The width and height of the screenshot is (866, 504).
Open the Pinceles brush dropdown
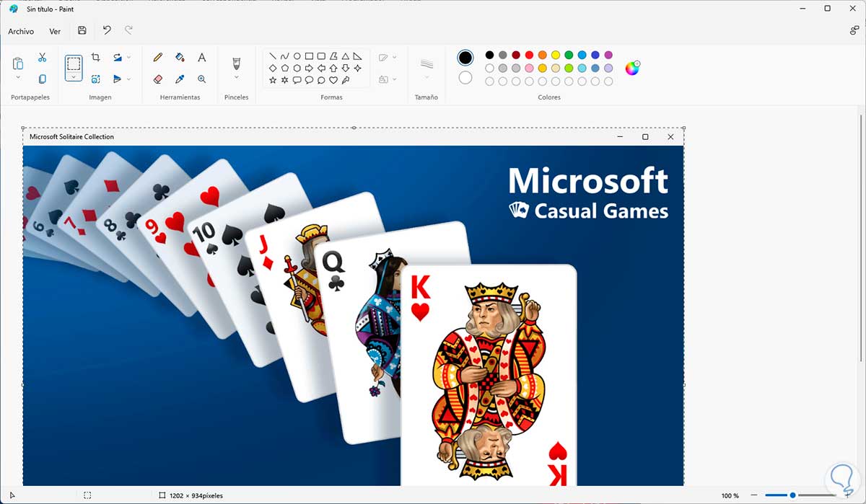pyautogui.click(x=236, y=76)
